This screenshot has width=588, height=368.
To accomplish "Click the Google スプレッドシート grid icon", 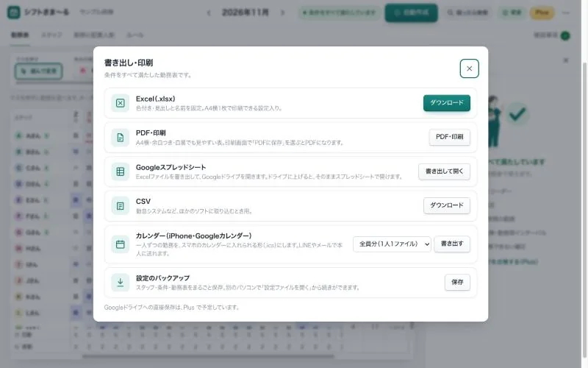I will click(121, 171).
